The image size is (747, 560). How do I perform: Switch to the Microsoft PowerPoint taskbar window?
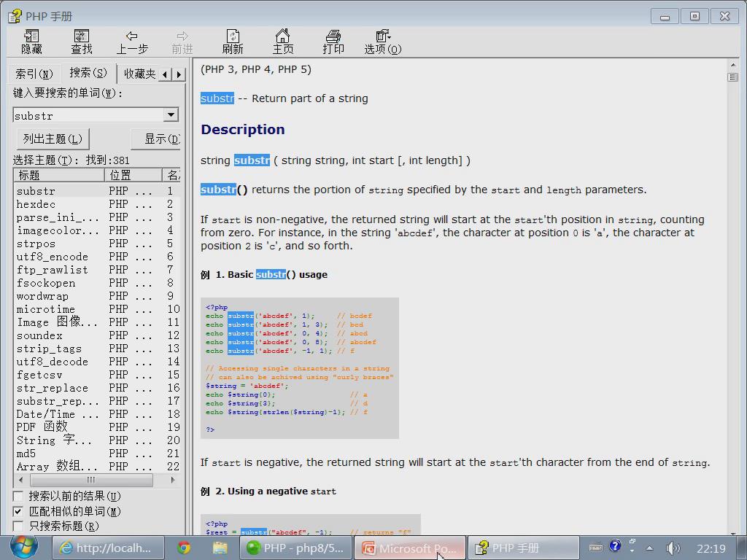coord(409,548)
